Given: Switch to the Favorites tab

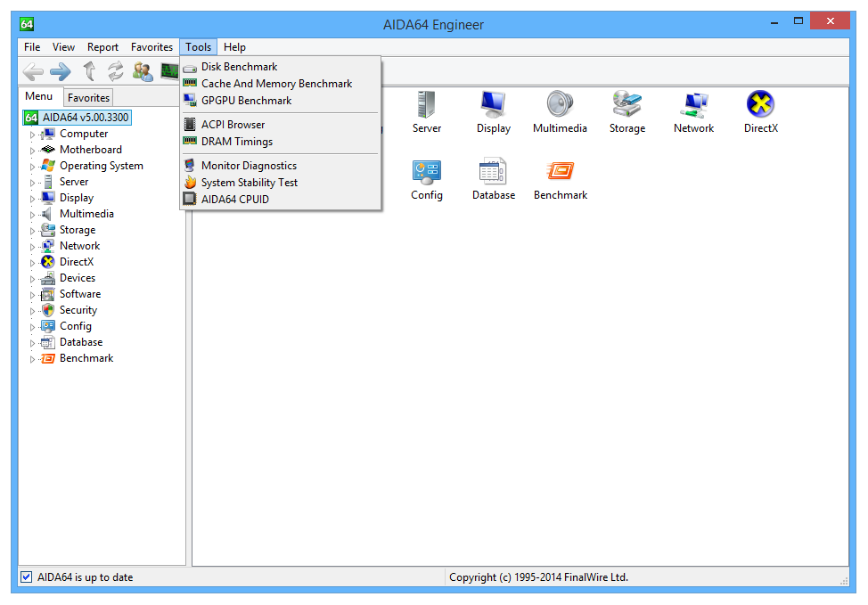Looking at the screenshot, I should point(88,98).
